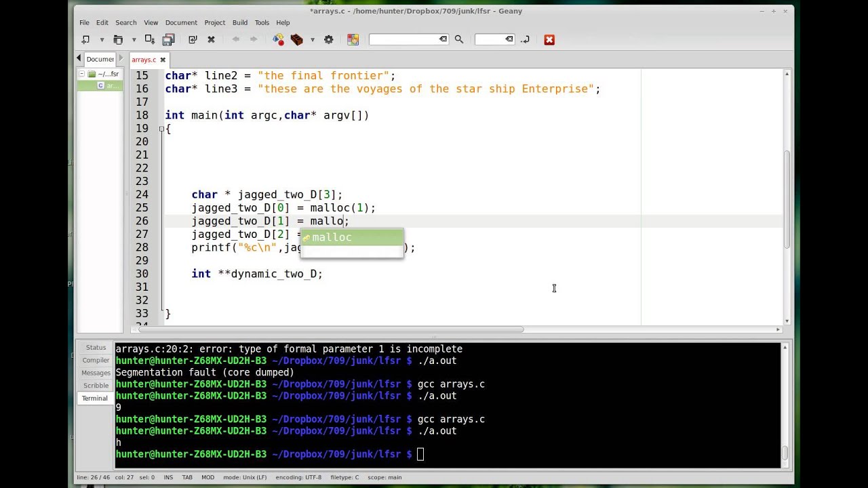Clear the toolbar search field text
This screenshot has height=488, width=868.
click(443, 39)
